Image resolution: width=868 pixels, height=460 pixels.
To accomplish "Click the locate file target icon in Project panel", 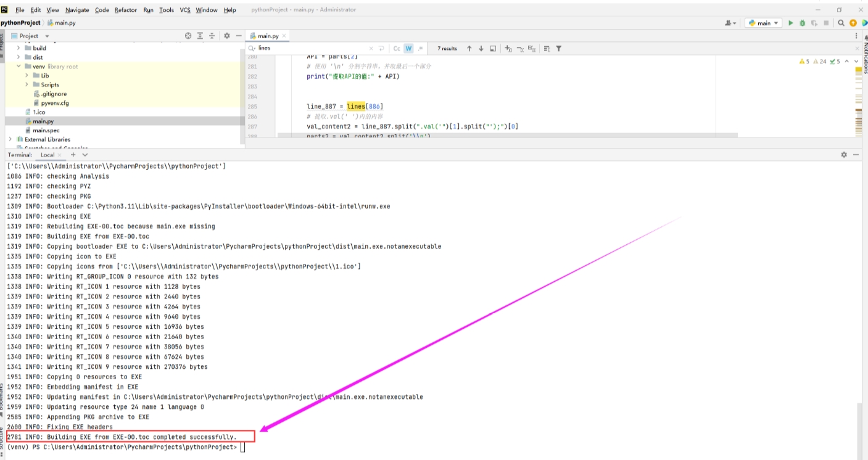I will coord(188,36).
